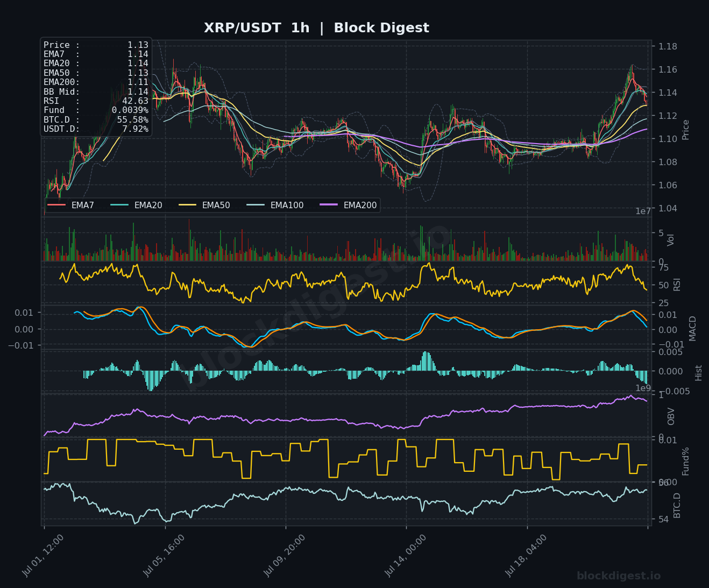Click the 1.10 price axis tick
709x588 pixels.
pyautogui.click(x=668, y=139)
